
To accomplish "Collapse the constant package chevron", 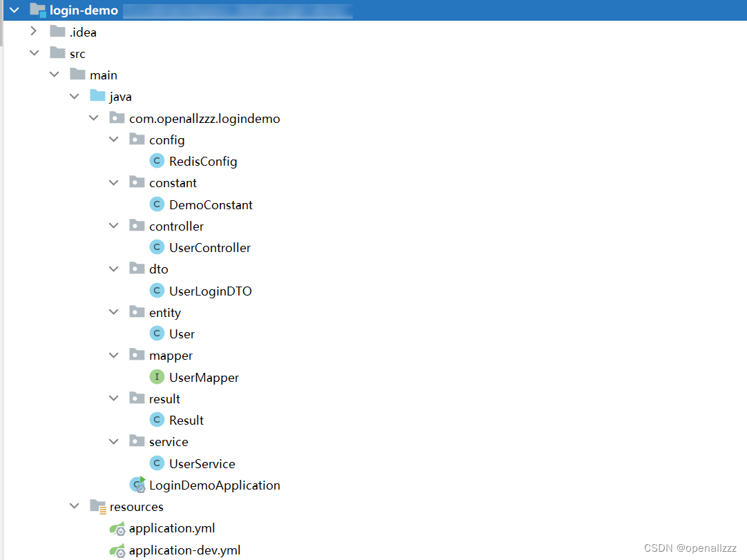I will pos(114,182).
